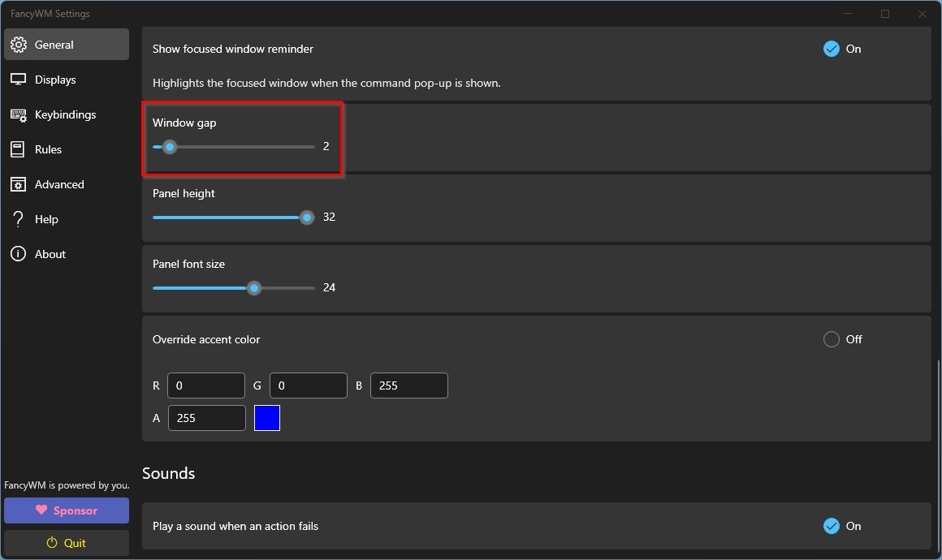Click the blue accent color swatch

point(267,417)
